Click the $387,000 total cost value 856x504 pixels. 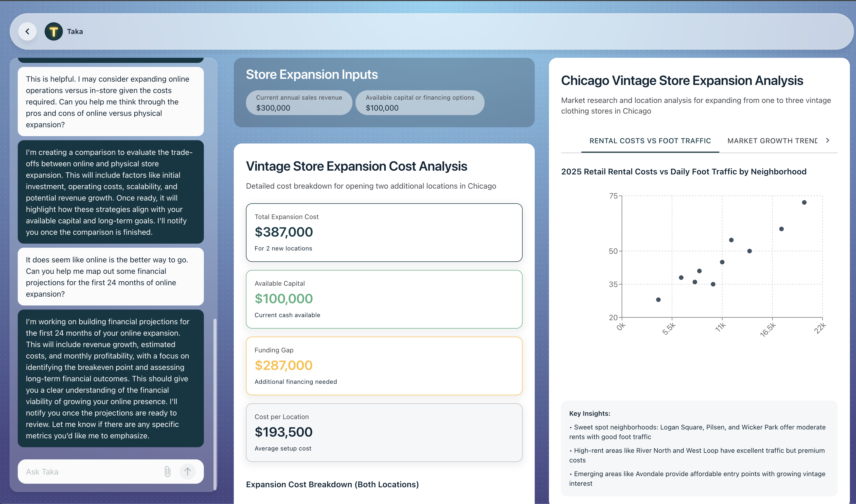point(284,232)
